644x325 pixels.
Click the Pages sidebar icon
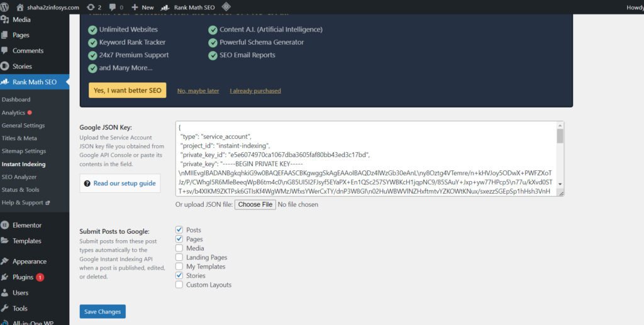4,35
